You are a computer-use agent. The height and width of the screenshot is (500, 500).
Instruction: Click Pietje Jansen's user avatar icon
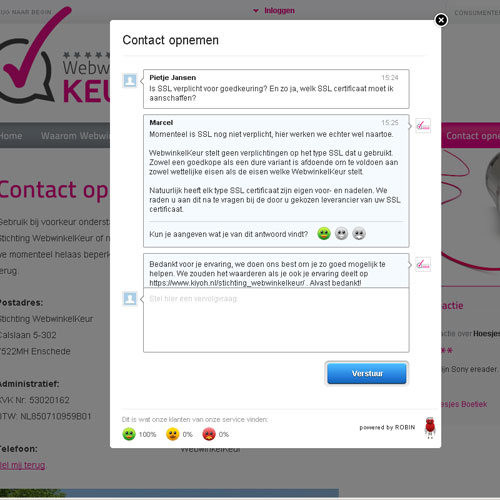coord(130,80)
